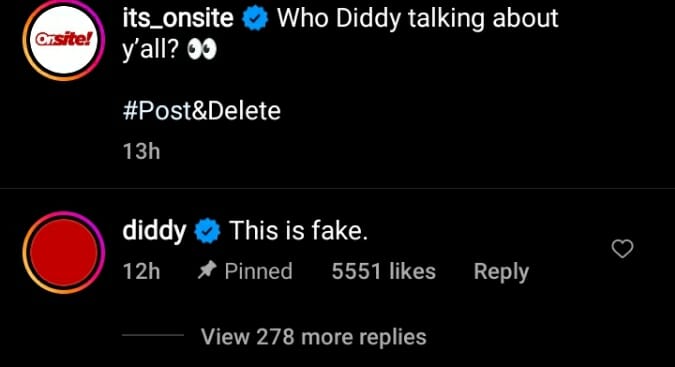
Task: Click the verified badge next to its_onsite
Action: (x=255, y=19)
